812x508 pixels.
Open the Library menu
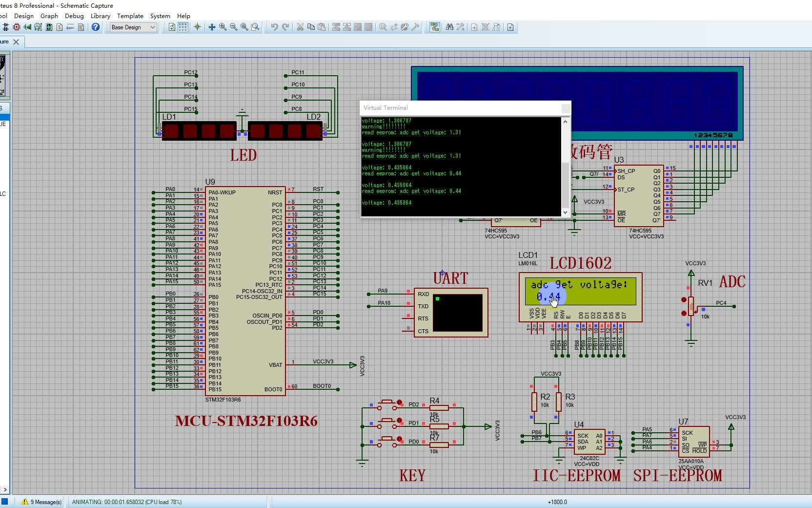[x=101, y=16]
